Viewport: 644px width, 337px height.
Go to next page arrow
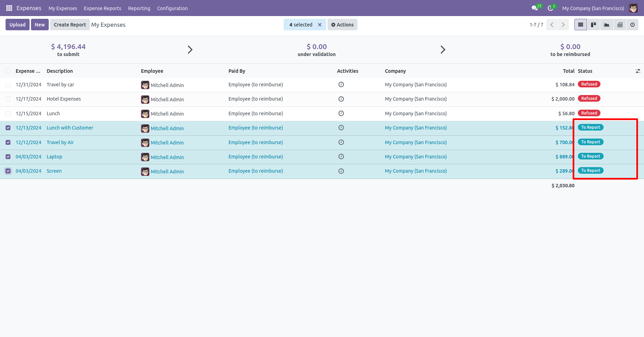click(563, 25)
